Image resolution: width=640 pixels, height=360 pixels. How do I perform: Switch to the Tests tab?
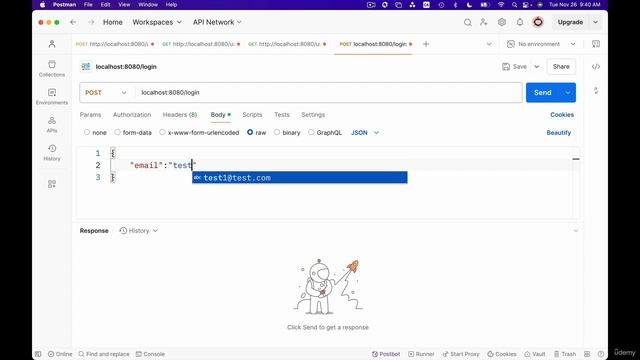282,115
